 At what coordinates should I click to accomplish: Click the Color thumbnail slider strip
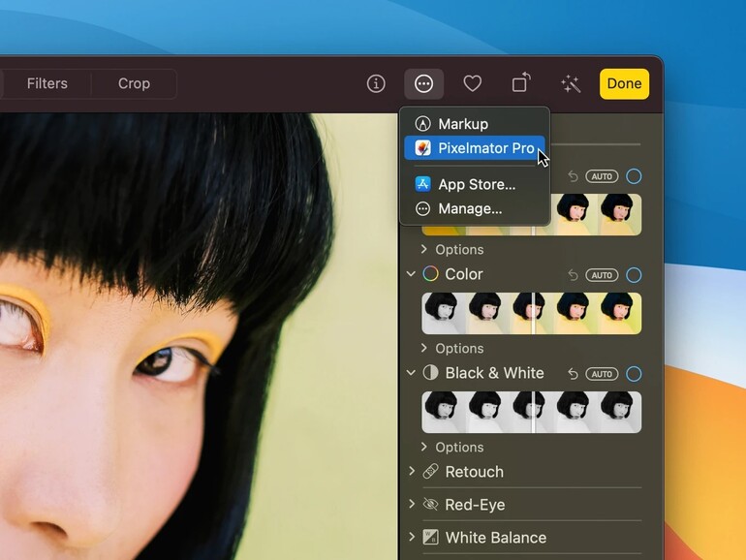(532, 313)
